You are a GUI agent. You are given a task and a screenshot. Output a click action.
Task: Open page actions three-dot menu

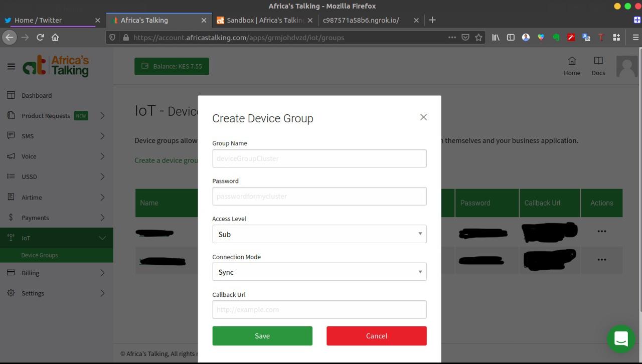pos(452,37)
